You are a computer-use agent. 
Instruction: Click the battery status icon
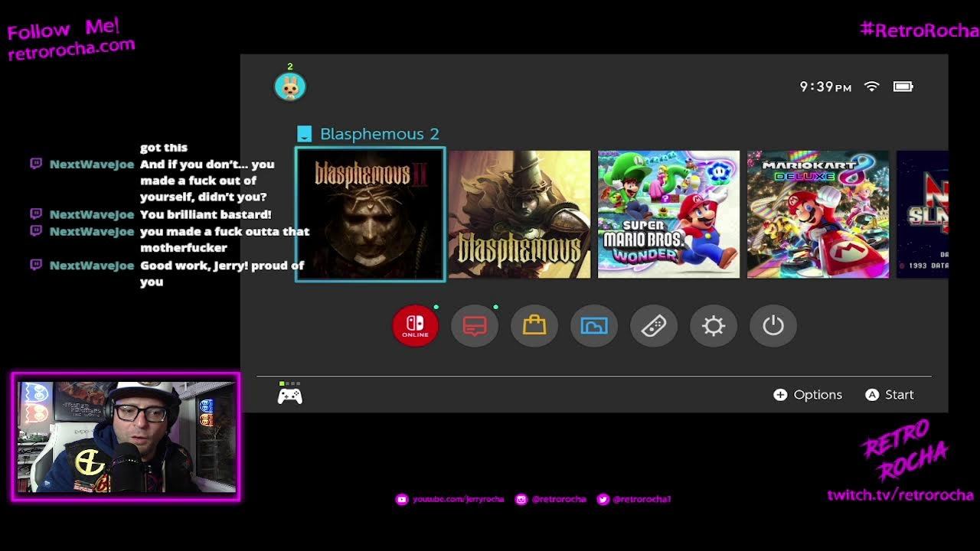coord(903,86)
